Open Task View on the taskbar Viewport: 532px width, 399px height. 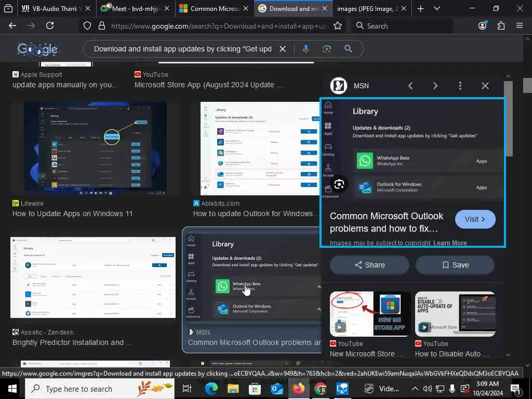tap(187, 389)
